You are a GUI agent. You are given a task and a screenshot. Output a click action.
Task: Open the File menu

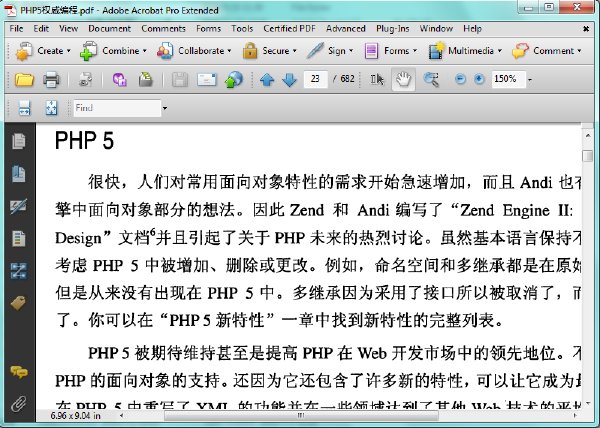16,29
